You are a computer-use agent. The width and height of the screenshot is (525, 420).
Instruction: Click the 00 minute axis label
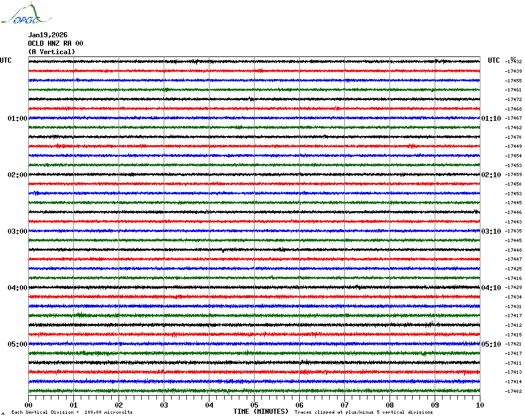click(x=28, y=405)
